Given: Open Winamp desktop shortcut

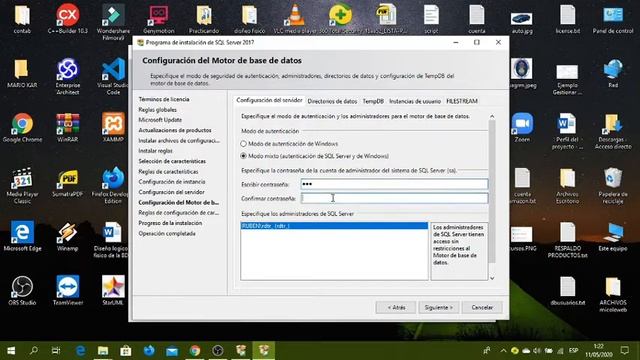Looking at the screenshot, I should coord(68,236).
